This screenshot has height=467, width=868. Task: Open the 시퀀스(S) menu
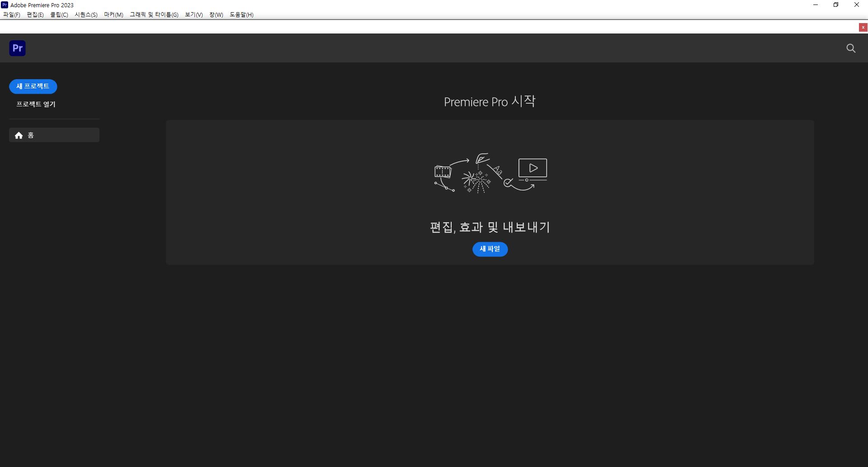point(86,14)
